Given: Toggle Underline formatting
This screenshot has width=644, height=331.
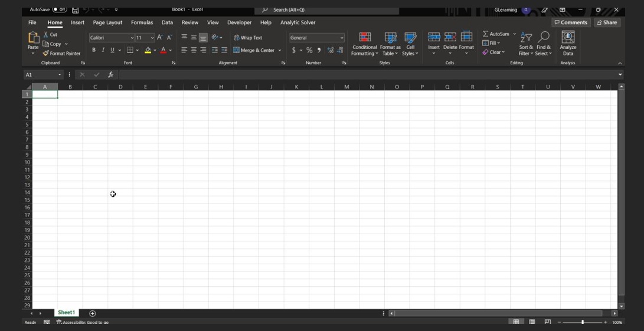Looking at the screenshot, I should [112, 50].
